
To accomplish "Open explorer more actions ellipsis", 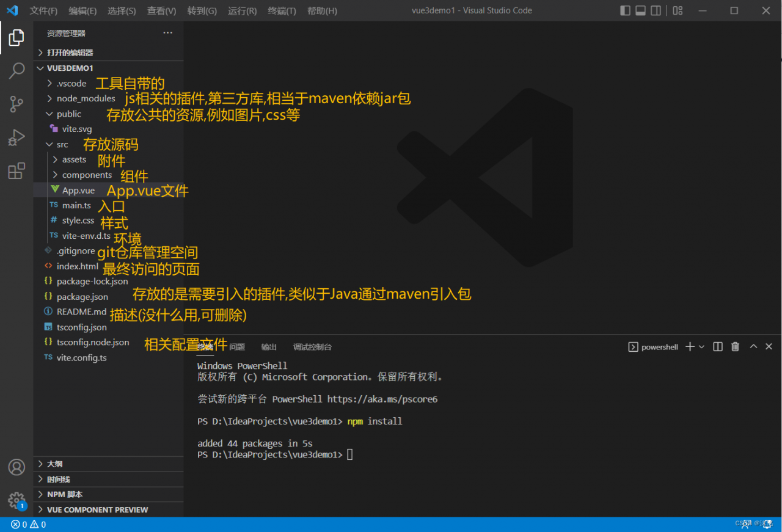I will tap(168, 33).
